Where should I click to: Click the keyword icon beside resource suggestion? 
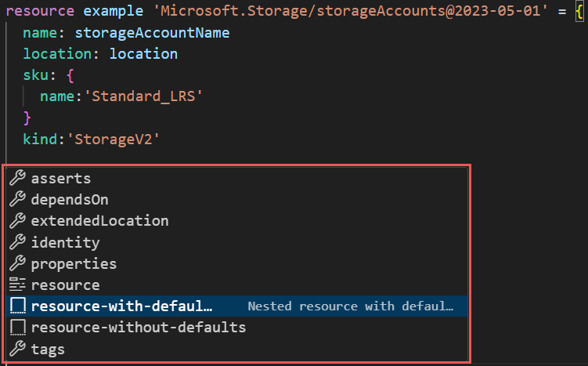[16, 285]
